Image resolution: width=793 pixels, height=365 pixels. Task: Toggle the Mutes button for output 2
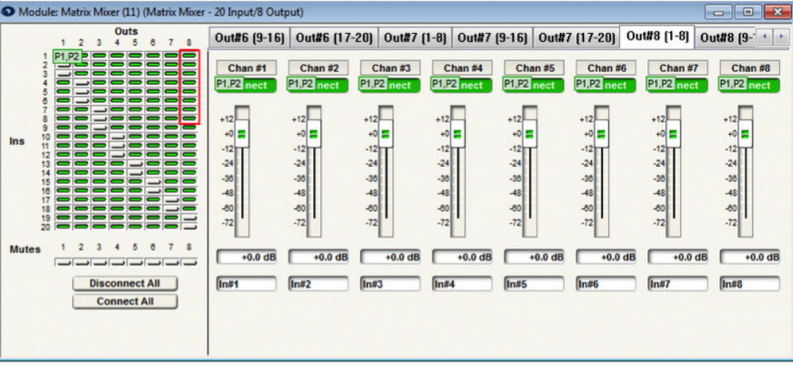click(81, 262)
